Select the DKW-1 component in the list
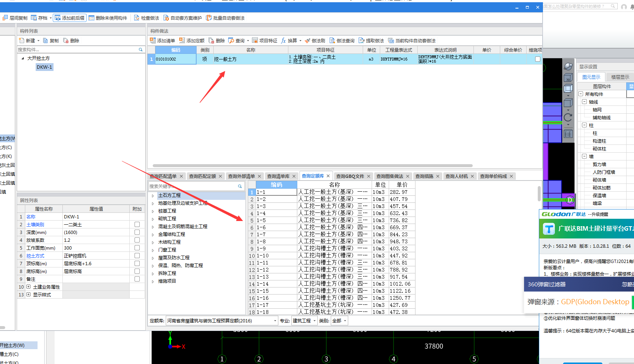 click(x=44, y=67)
